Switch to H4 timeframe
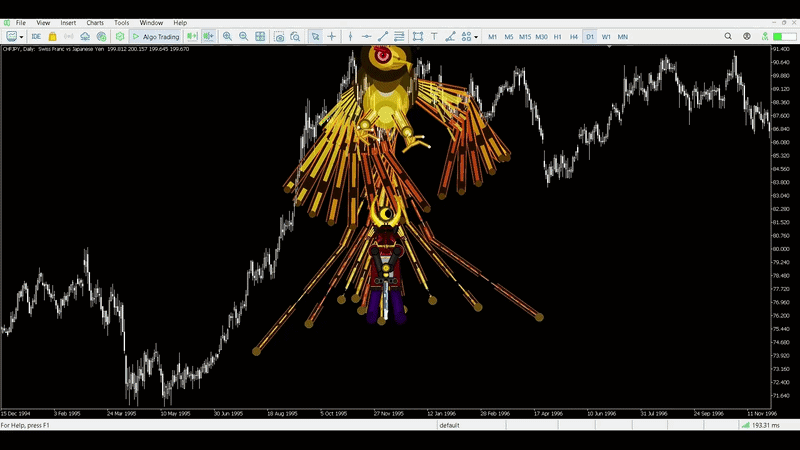Viewport: 800px width, 450px height. 573,37
